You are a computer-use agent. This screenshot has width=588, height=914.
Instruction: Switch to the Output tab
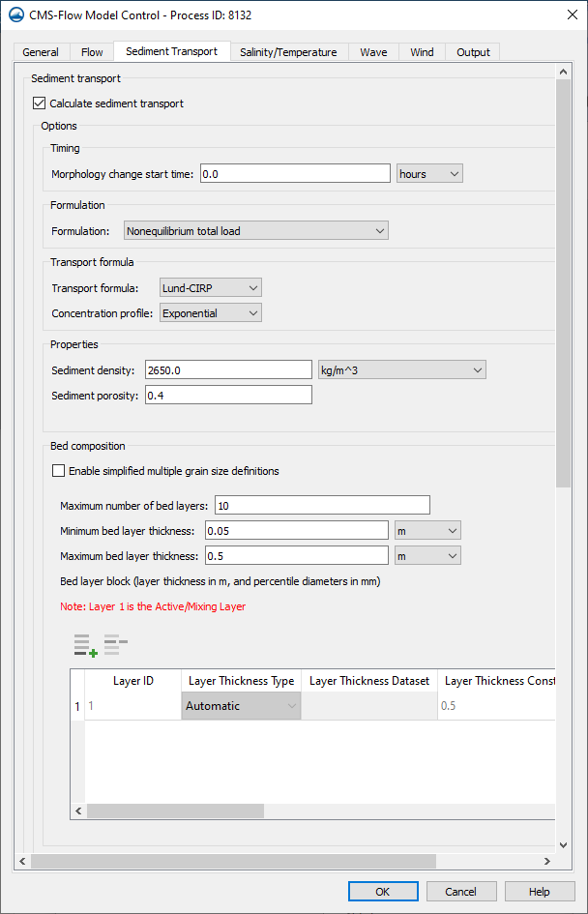(x=473, y=52)
